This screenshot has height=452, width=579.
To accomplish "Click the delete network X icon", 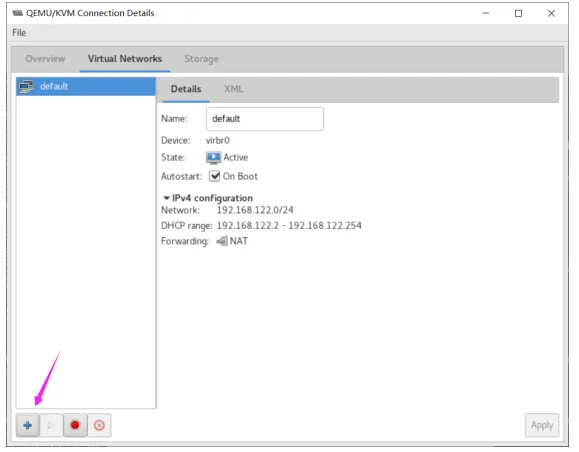I will [99, 426].
